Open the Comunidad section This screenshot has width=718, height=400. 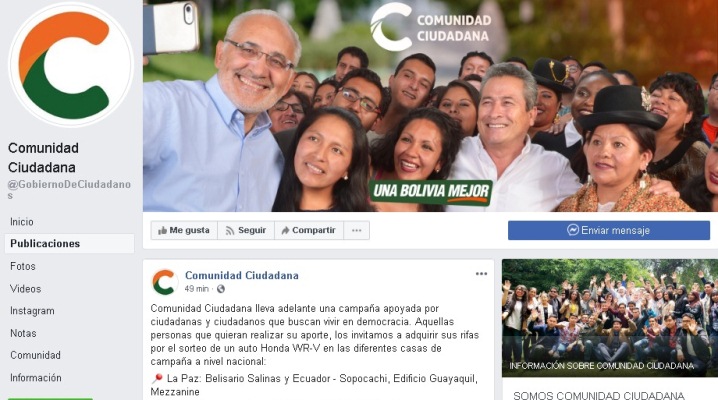35,355
